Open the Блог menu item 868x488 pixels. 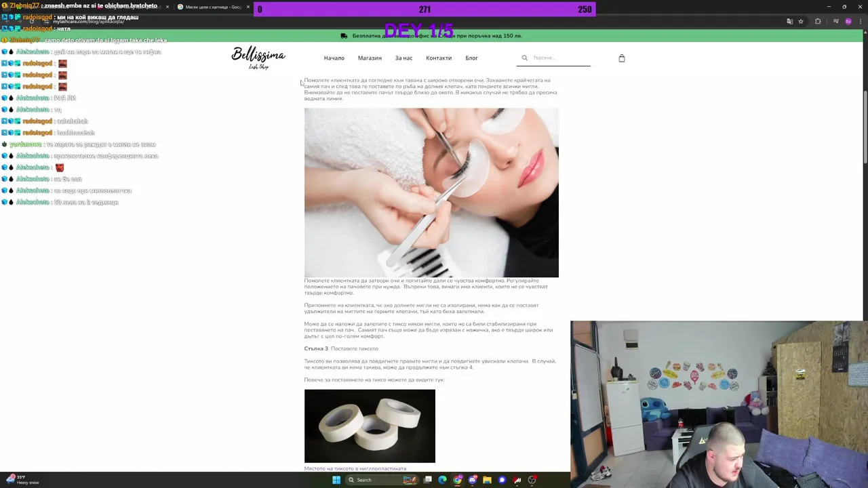471,58
